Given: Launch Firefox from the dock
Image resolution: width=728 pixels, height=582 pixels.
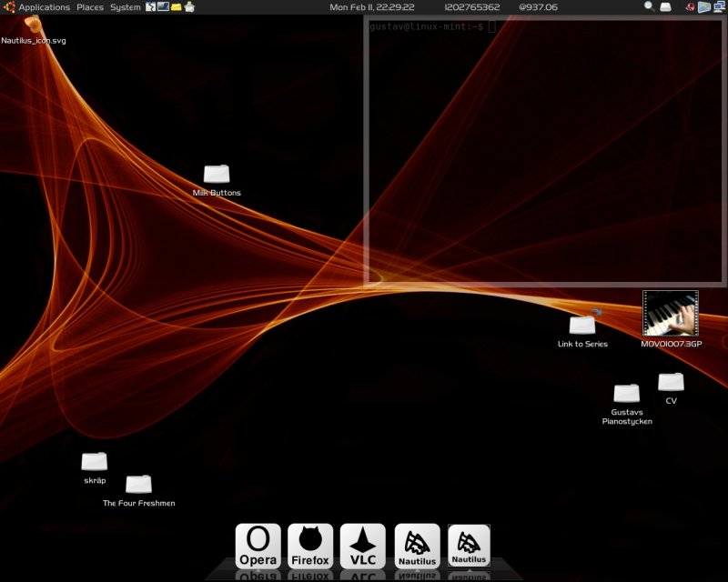Looking at the screenshot, I should click(310, 547).
